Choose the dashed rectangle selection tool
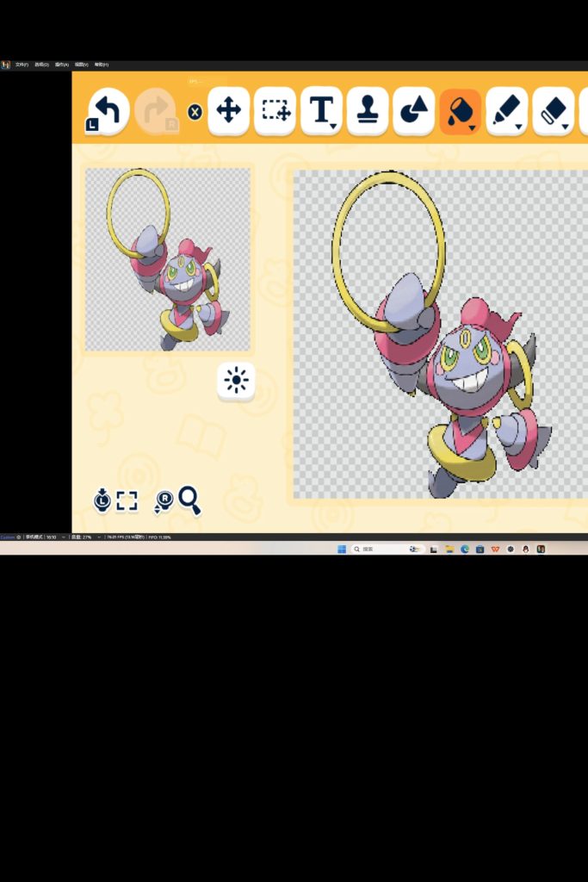This screenshot has height=882, width=588. coord(275,110)
